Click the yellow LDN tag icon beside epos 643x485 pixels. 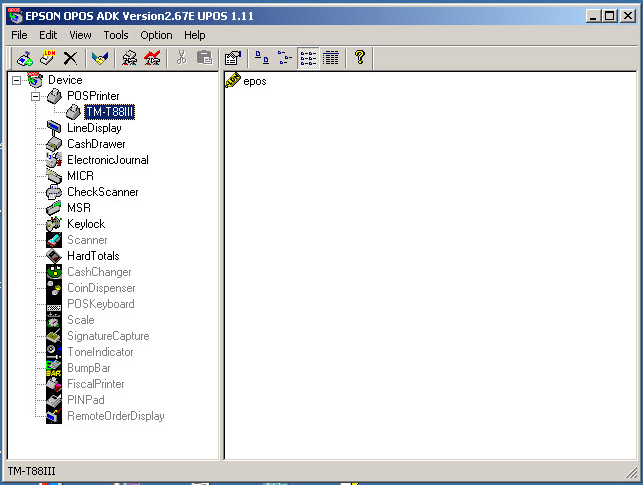coord(233,80)
